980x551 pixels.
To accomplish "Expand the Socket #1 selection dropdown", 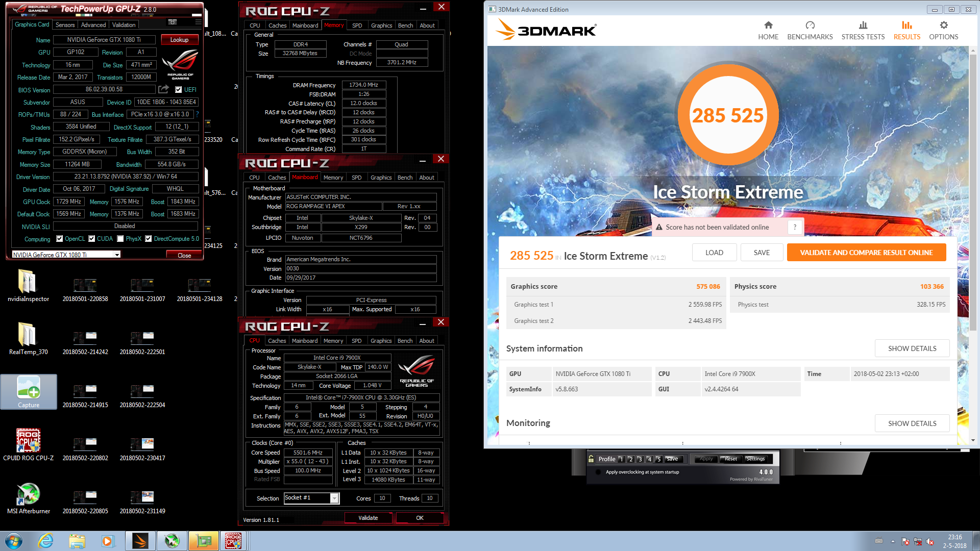I will [x=334, y=498].
